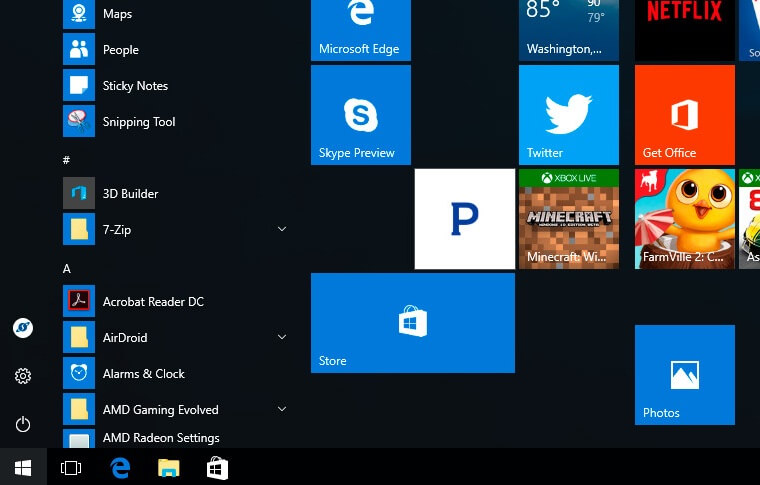Screen dimensions: 760x485
Task: Open the Photos tile
Action: (685, 375)
